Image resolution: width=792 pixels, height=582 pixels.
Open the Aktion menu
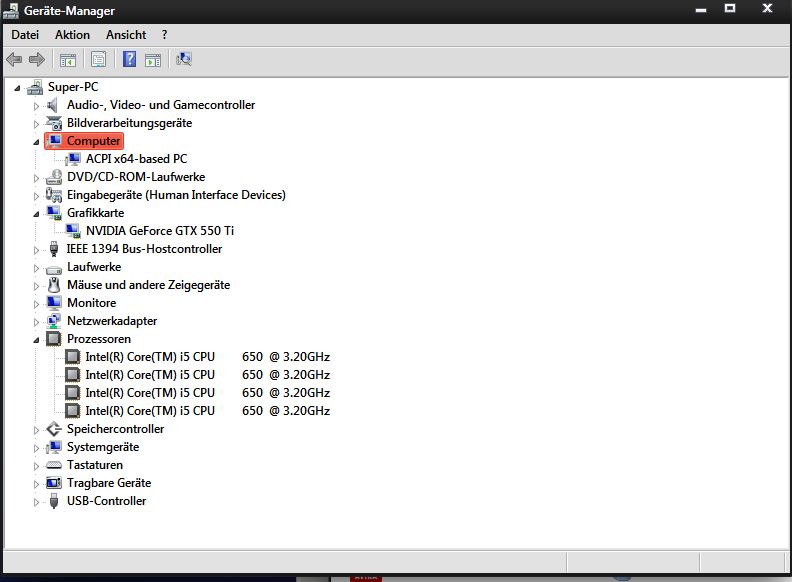pyautogui.click(x=72, y=35)
